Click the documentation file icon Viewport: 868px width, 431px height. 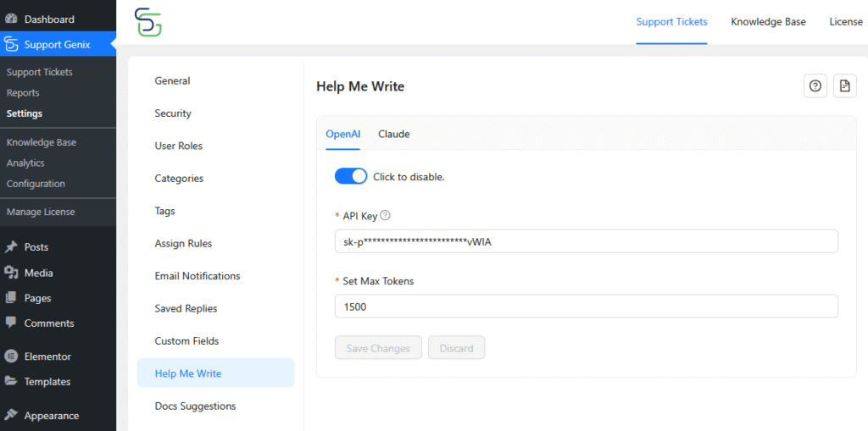pos(843,86)
